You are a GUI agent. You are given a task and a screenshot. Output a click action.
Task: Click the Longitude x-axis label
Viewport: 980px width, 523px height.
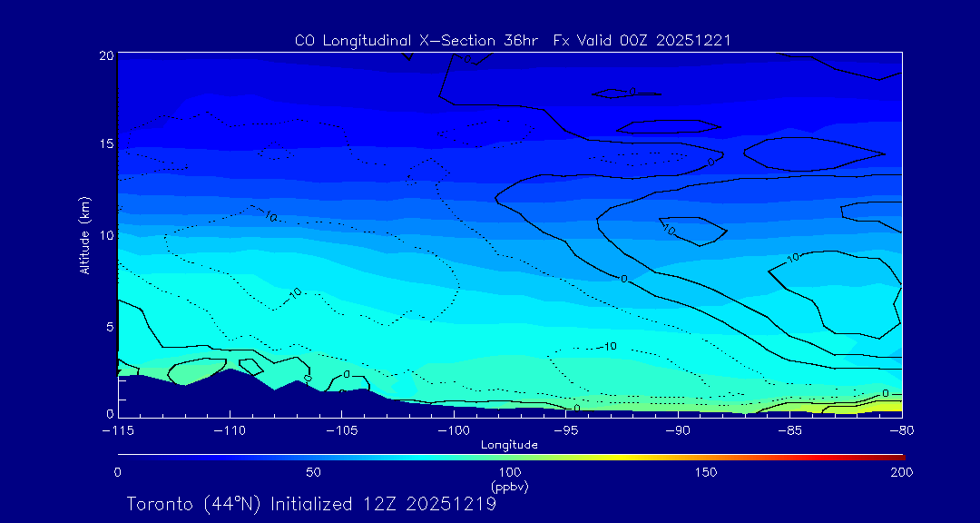click(509, 444)
